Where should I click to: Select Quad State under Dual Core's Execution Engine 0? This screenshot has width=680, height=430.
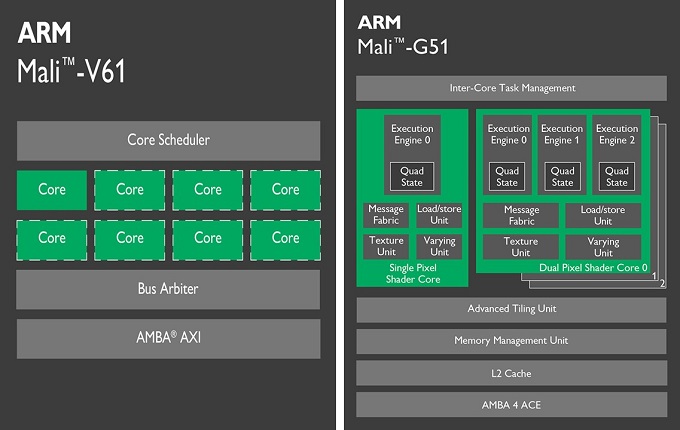coord(507,176)
